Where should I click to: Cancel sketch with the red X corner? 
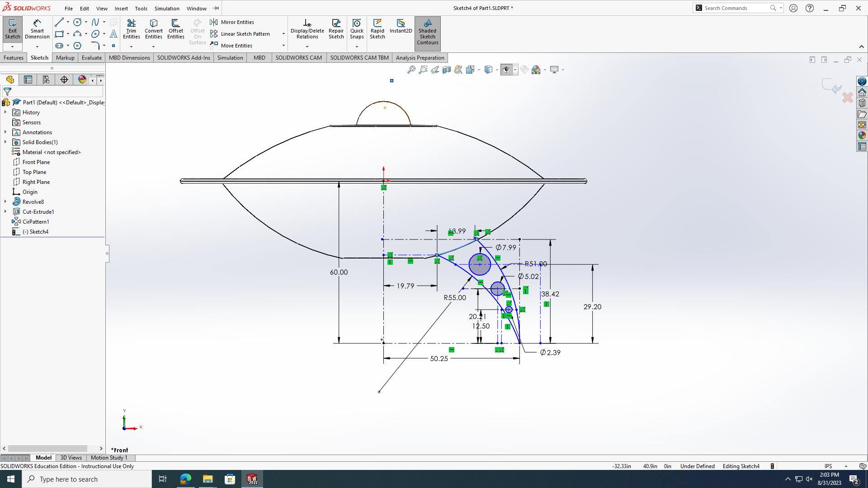point(848,97)
